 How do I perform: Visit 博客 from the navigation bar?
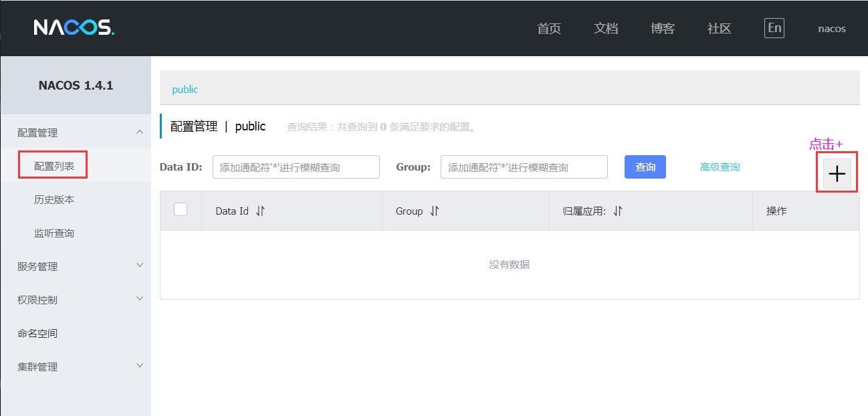tap(662, 28)
